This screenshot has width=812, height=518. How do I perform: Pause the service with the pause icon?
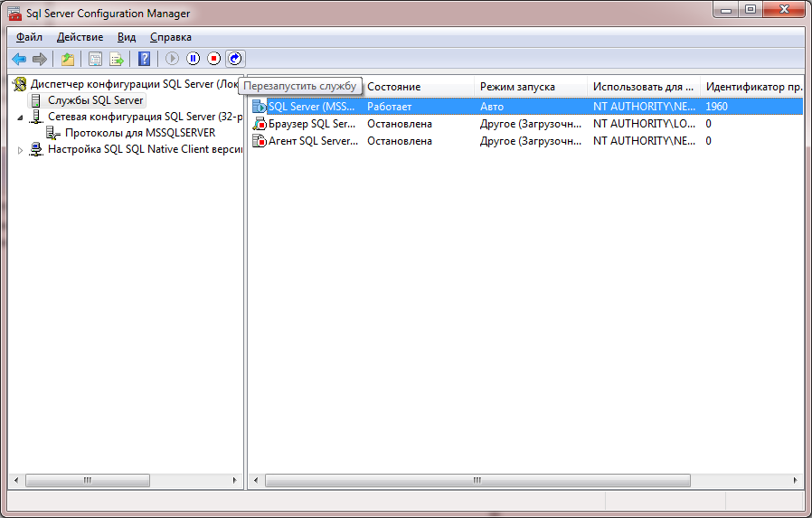pyautogui.click(x=194, y=59)
